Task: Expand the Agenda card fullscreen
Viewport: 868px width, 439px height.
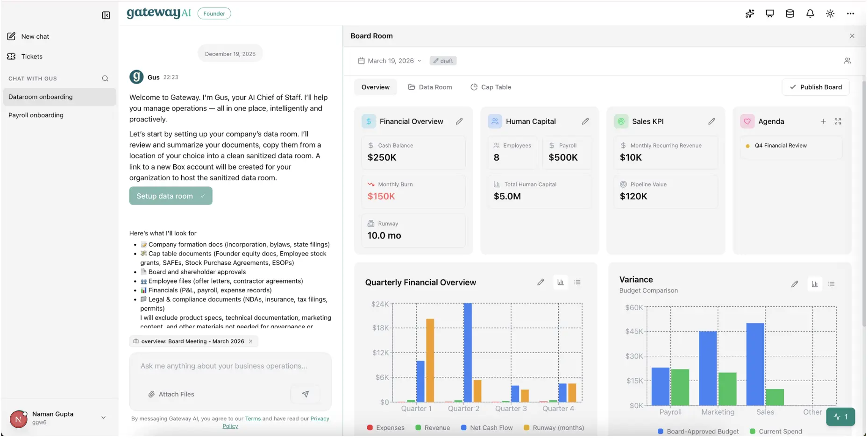Action: (838, 121)
